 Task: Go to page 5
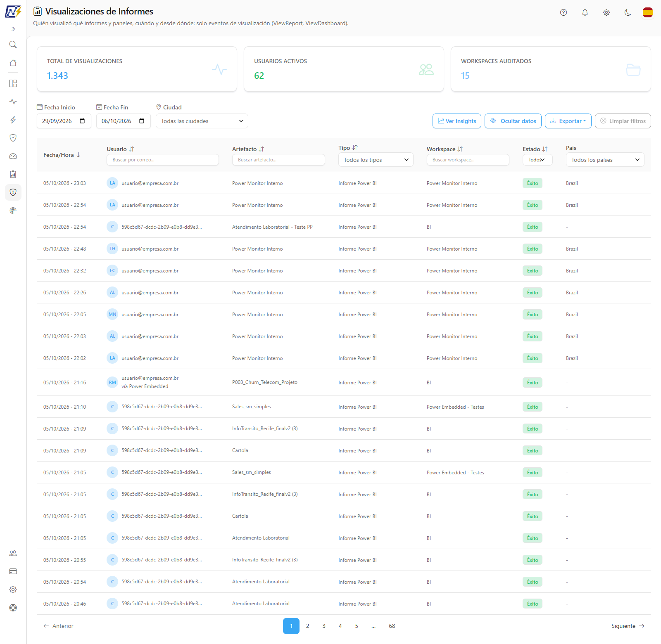click(357, 626)
